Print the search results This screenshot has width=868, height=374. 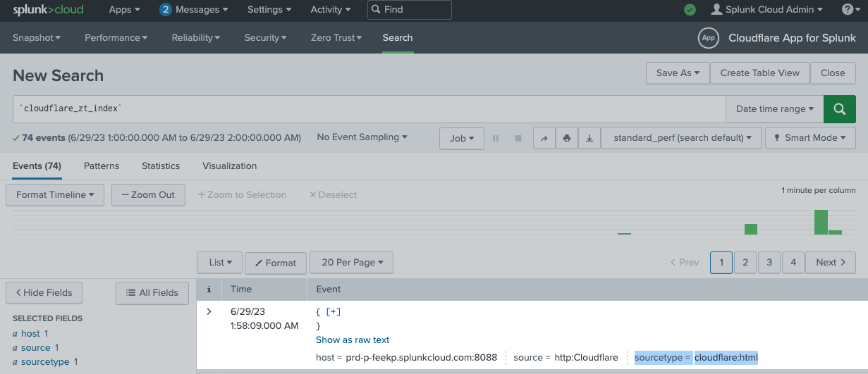click(x=567, y=138)
